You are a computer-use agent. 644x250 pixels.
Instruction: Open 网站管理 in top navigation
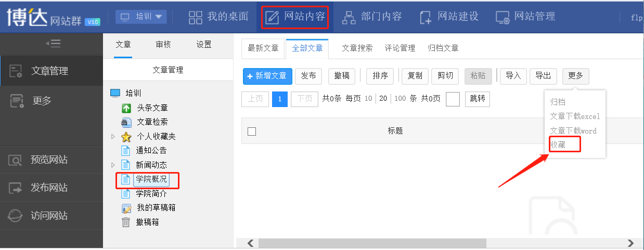pyautogui.click(x=525, y=17)
